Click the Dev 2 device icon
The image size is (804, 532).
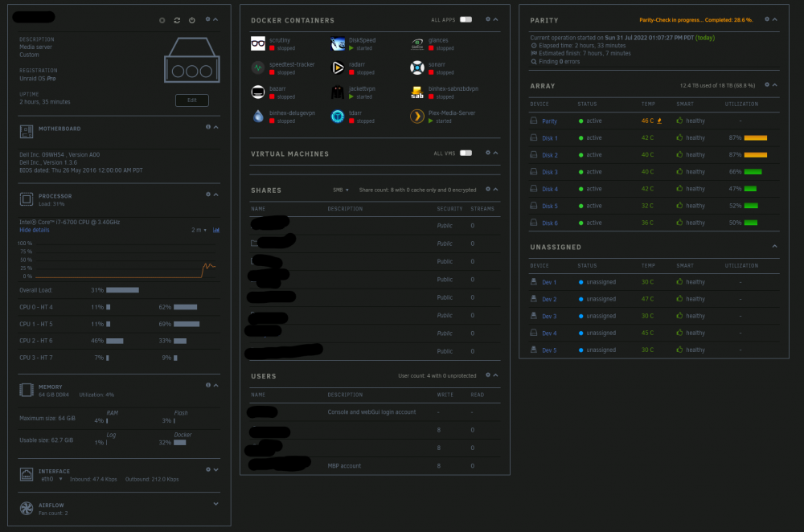click(x=534, y=299)
